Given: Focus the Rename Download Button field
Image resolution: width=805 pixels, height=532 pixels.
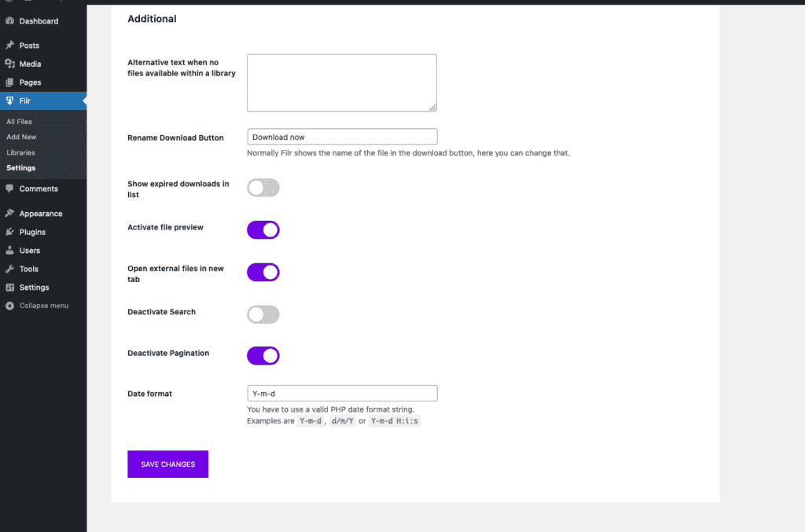Looking at the screenshot, I should 342,137.
